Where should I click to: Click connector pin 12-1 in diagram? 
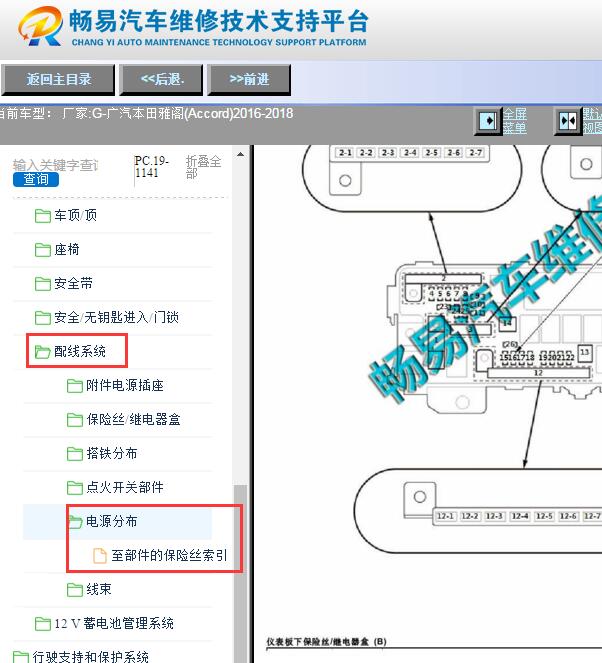tap(445, 516)
